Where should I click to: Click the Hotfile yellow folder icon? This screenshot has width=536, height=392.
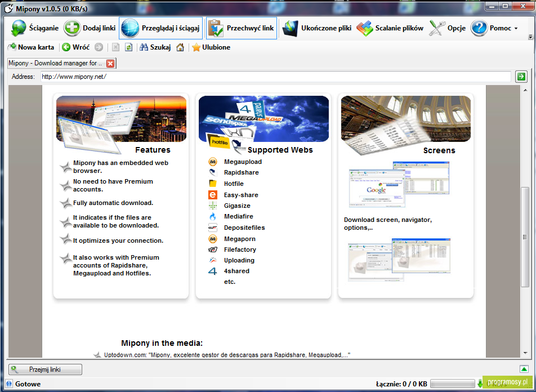(x=213, y=184)
